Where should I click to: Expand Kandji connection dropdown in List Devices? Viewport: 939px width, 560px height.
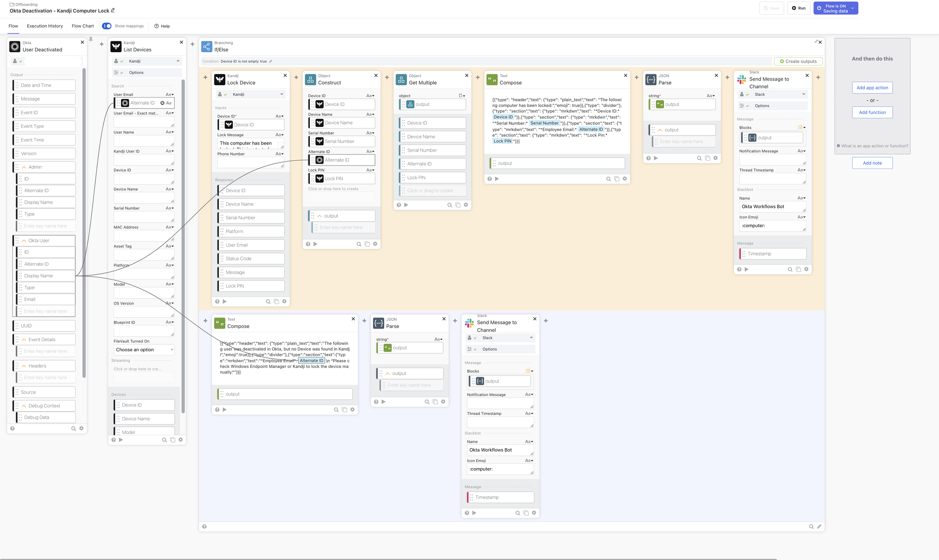click(x=178, y=61)
